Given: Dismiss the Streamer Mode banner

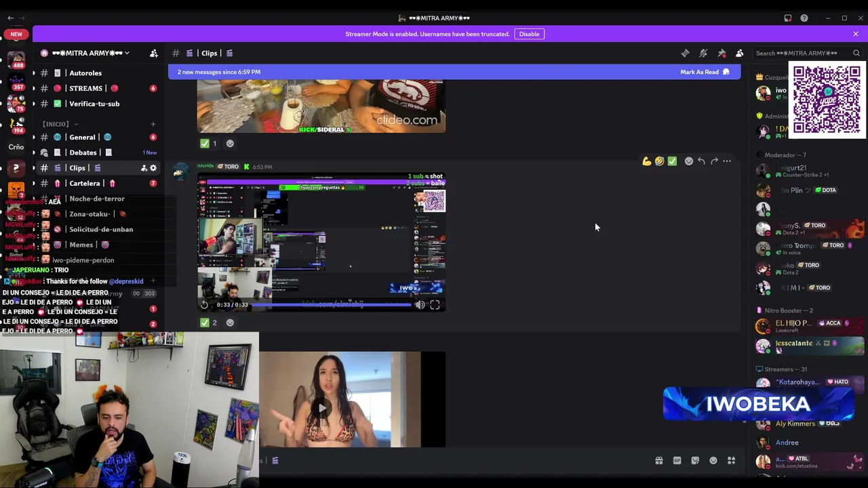Looking at the screenshot, I should (x=856, y=34).
